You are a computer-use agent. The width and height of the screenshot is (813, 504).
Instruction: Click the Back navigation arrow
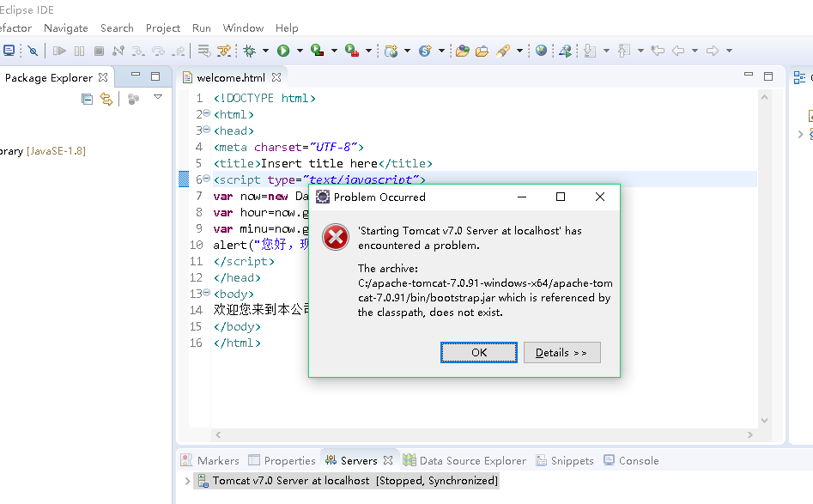(x=678, y=51)
